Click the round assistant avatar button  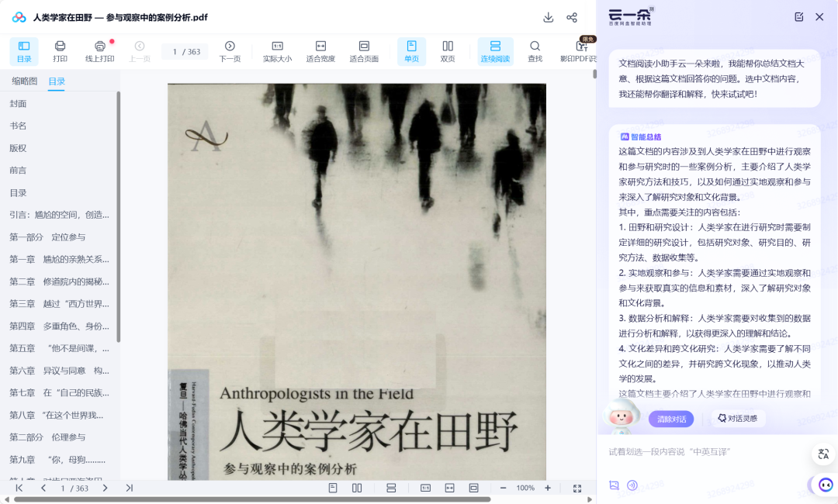(x=826, y=485)
